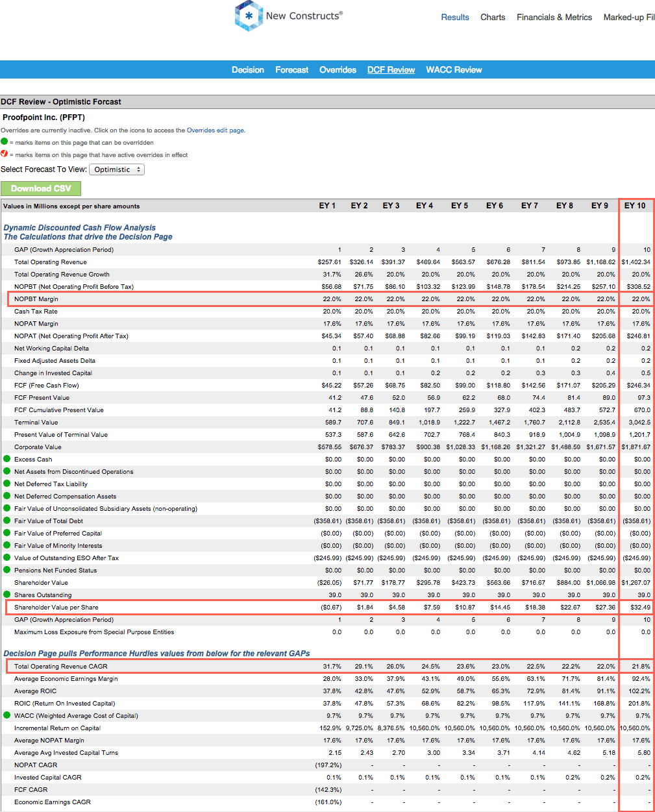The image size is (655, 812).
Task: Click the Corporate Value row label
Action: point(38,447)
